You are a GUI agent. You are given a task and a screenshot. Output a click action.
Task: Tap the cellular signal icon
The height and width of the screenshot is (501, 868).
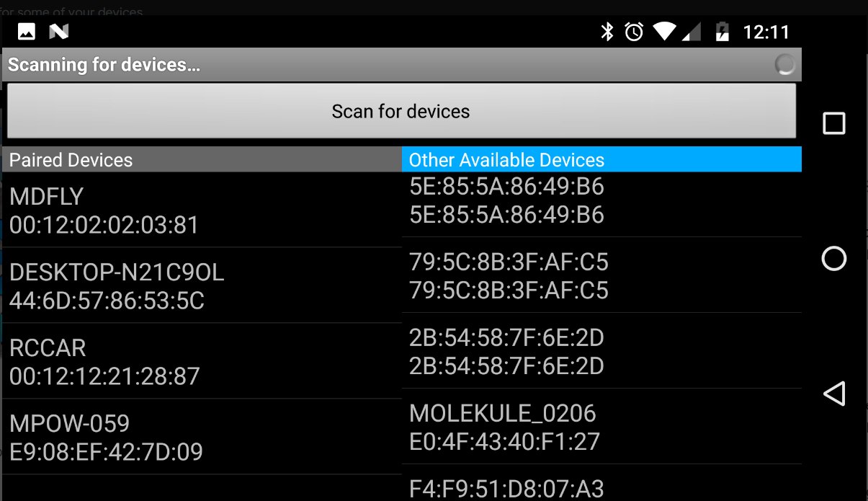(692, 32)
